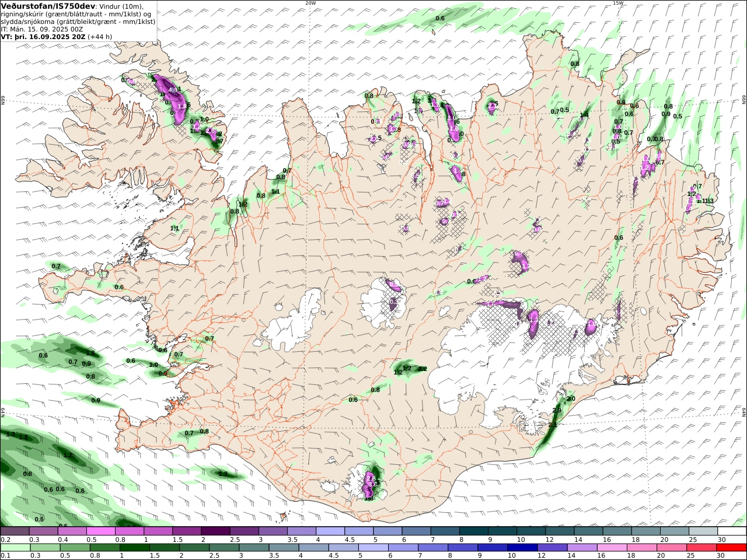747x560 pixels.
Task: Click the bright red swatch above 30
Action: point(731,548)
